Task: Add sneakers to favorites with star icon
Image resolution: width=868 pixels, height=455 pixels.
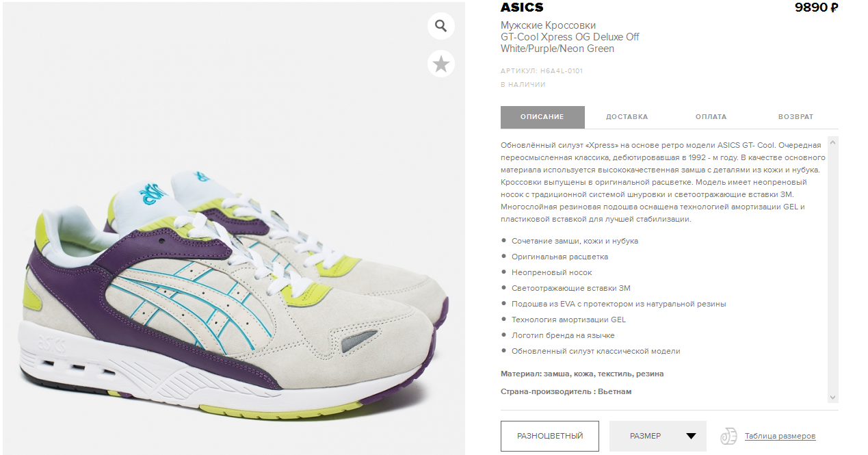Action: coord(441,64)
